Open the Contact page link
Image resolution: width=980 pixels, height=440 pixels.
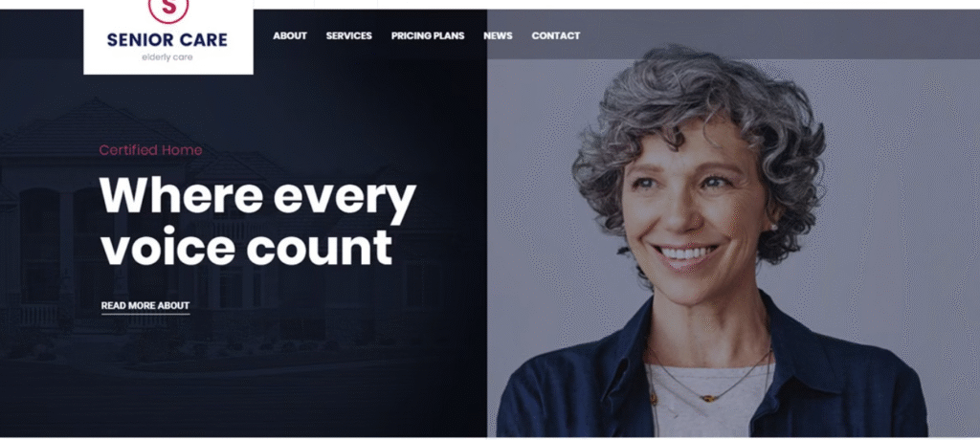click(x=556, y=35)
